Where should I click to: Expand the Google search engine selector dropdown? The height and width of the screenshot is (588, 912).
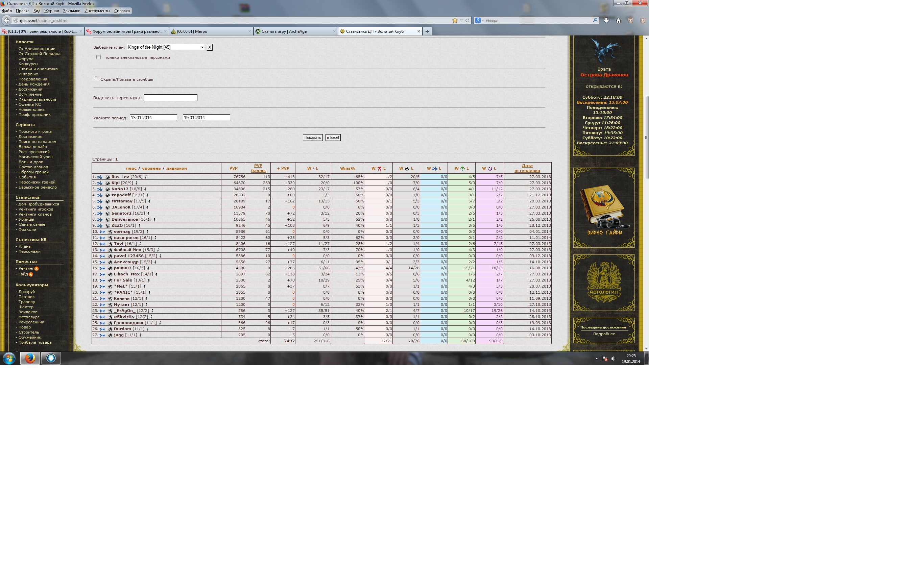[480, 21]
